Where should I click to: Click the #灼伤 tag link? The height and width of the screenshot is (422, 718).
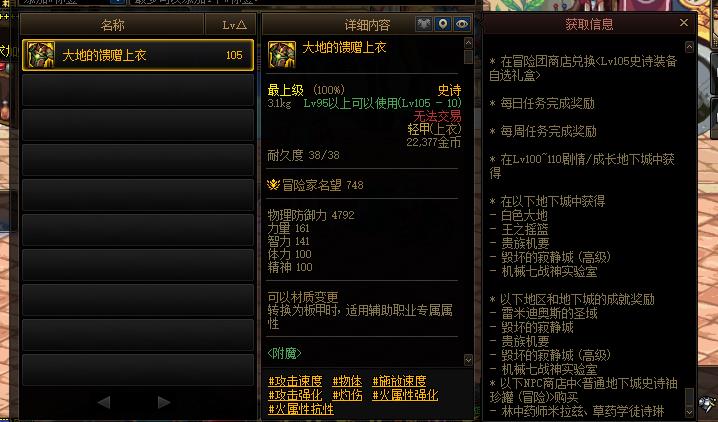click(x=347, y=395)
